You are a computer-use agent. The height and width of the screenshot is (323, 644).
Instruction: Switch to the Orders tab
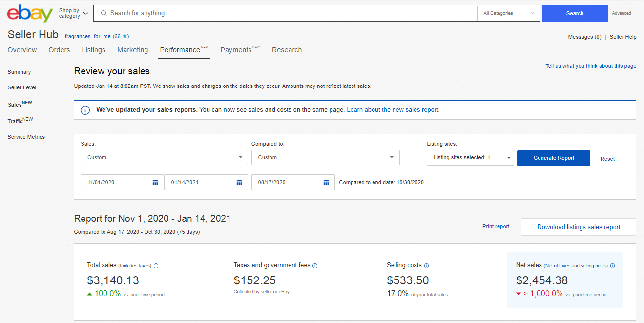point(59,50)
